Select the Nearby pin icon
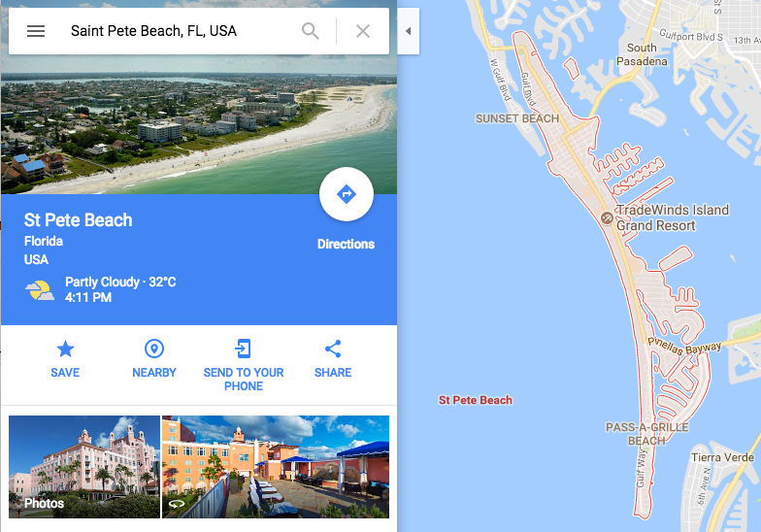The height and width of the screenshot is (532, 761). pyautogui.click(x=153, y=349)
